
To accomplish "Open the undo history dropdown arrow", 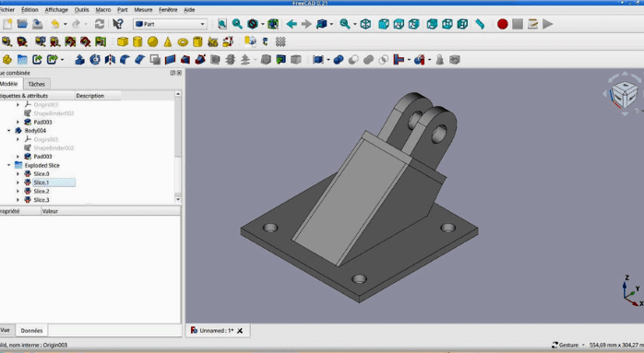I will click(x=65, y=24).
